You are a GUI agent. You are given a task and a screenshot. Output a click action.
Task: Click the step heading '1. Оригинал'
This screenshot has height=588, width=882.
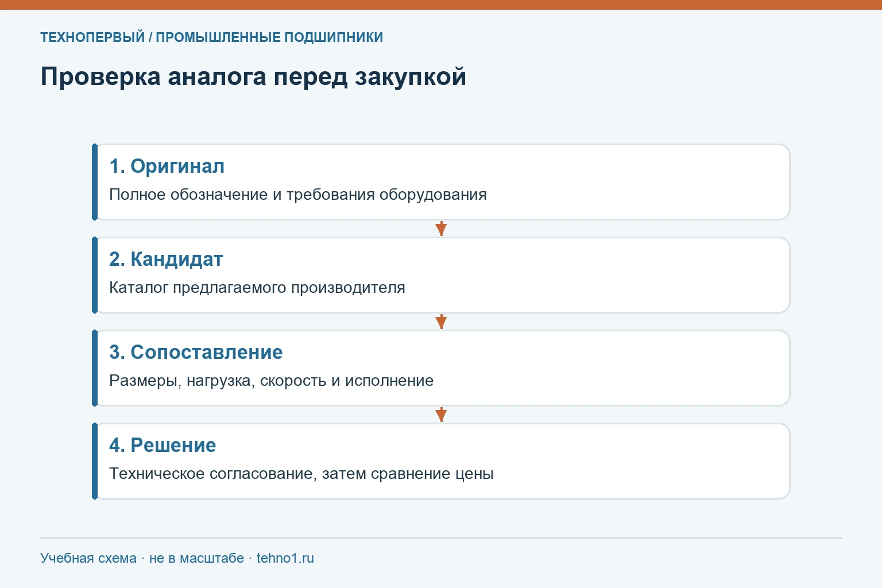pyautogui.click(x=167, y=166)
